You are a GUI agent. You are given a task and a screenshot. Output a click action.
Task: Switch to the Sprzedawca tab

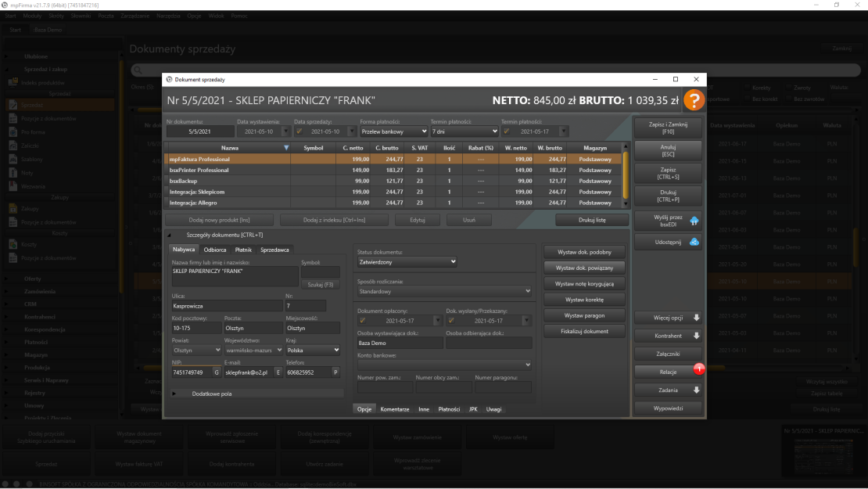coord(274,250)
